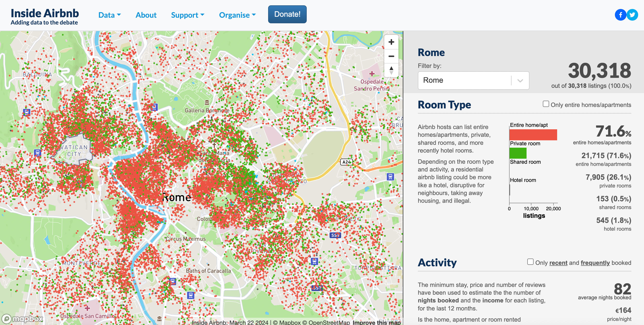Click the Activity heading
Screen dimensions: 644x325
(437, 263)
